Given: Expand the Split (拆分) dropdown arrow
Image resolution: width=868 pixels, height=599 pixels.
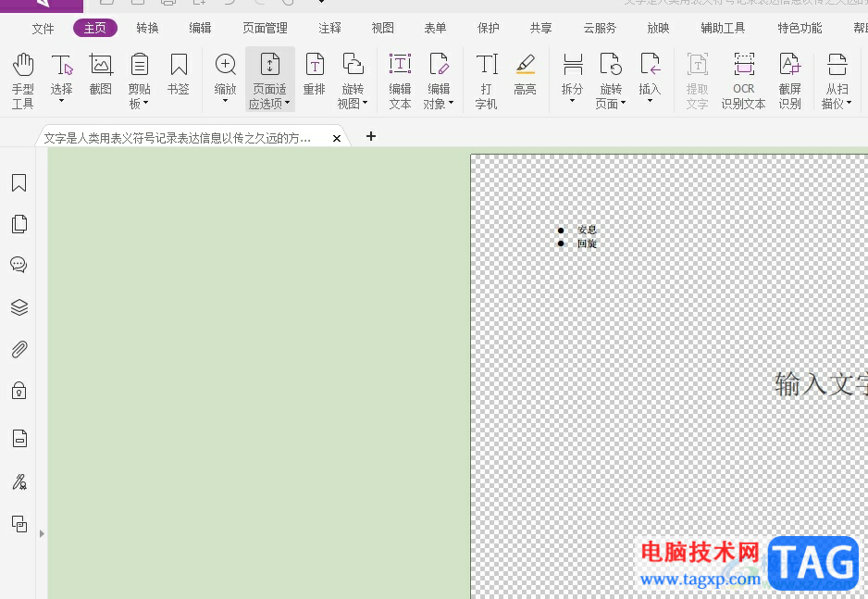Looking at the screenshot, I should [573, 101].
